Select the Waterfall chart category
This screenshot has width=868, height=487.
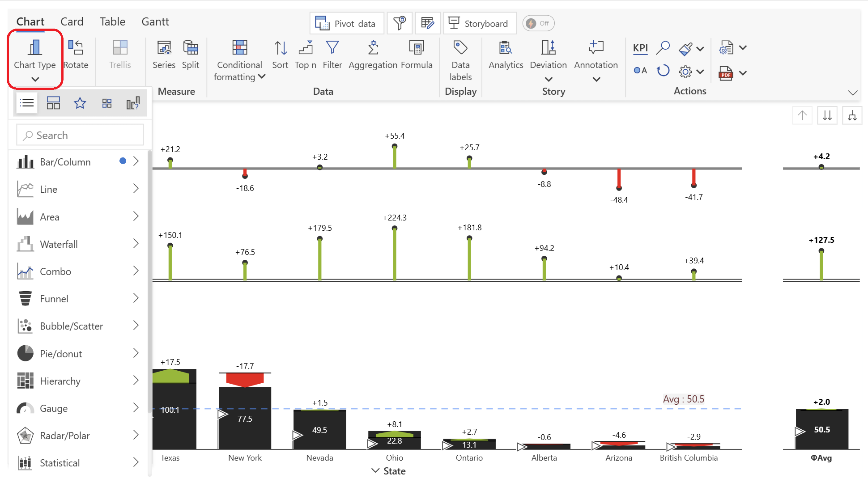point(78,244)
